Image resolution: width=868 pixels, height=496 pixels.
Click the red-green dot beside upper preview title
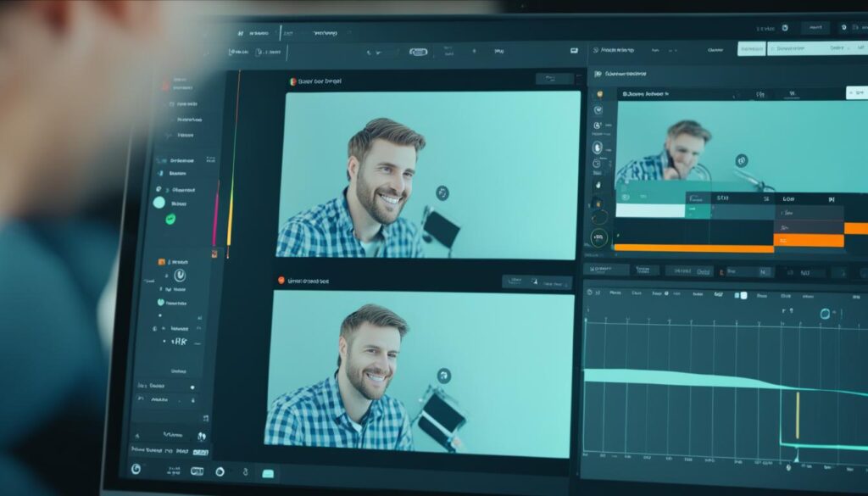292,81
